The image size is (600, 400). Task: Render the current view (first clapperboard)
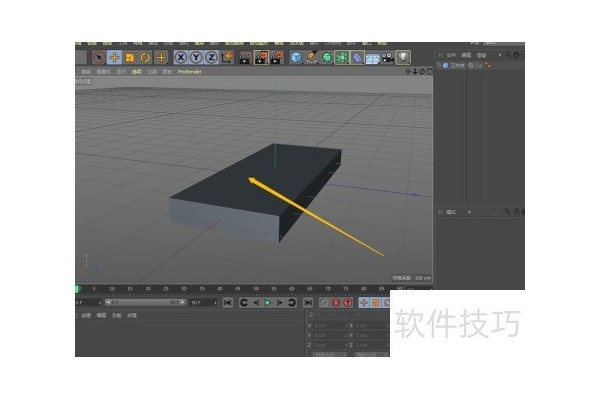(245, 58)
